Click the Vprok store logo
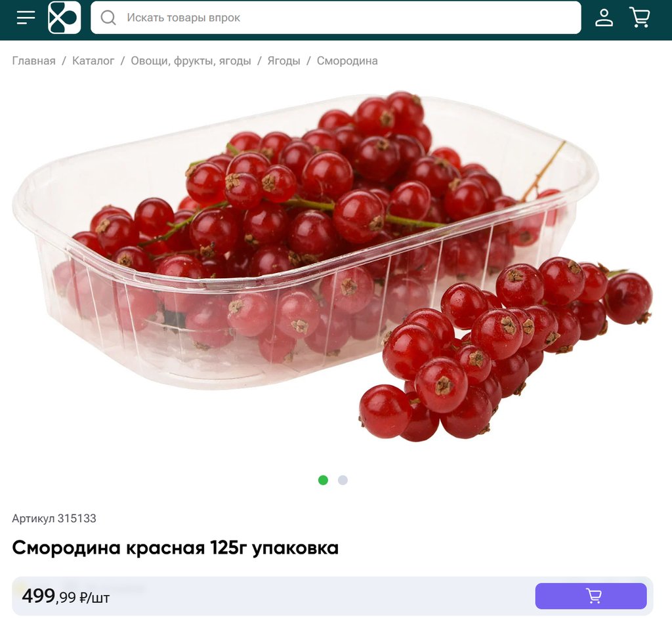The image size is (672, 618). (x=64, y=18)
